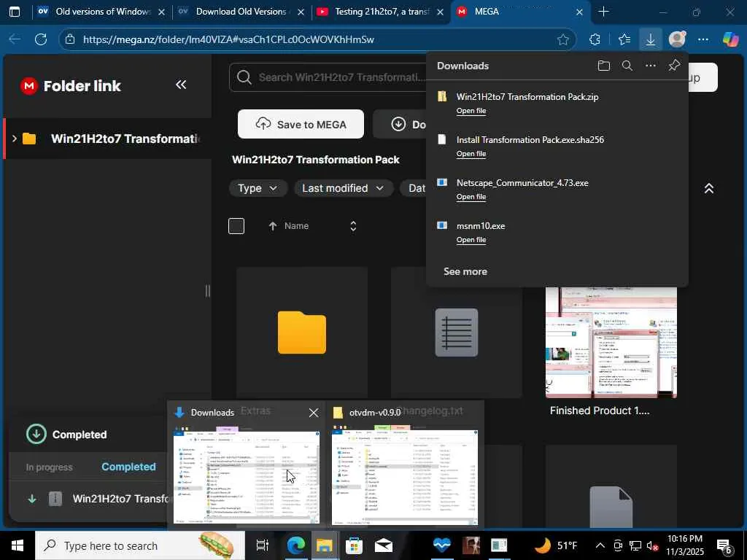Add this page to favorites star
Screen dimensions: 747x560
pyautogui.click(x=563, y=39)
